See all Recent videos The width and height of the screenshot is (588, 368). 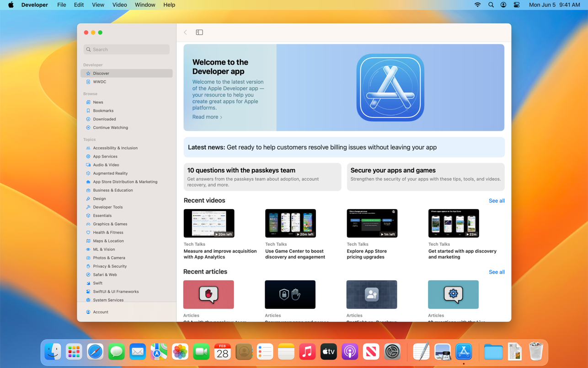[x=497, y=201]
